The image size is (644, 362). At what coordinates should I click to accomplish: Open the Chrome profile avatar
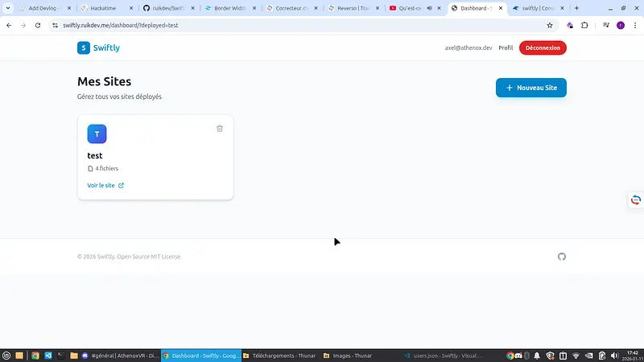point(621,25)
